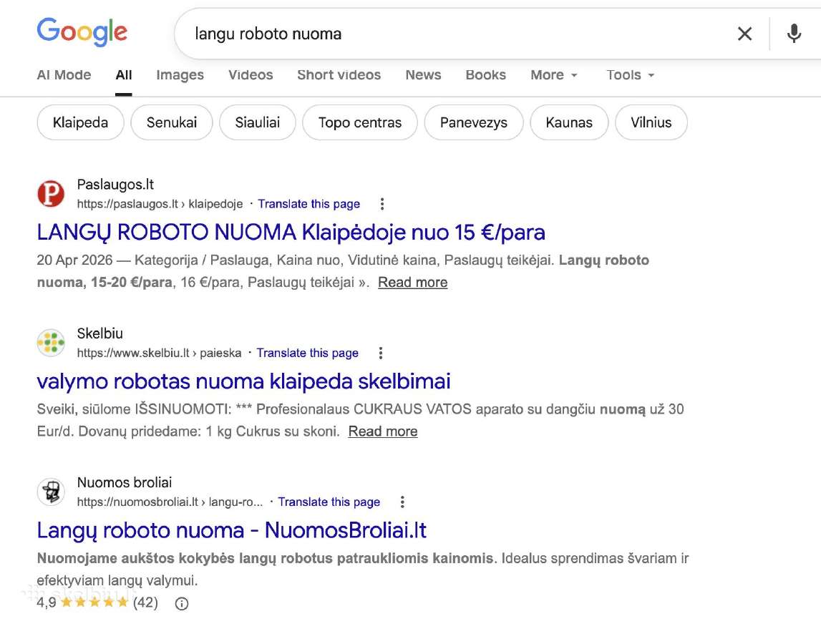Open Paslaugos.lt result options three-dot menu
The image size is (821, 644).
(382, 204)
